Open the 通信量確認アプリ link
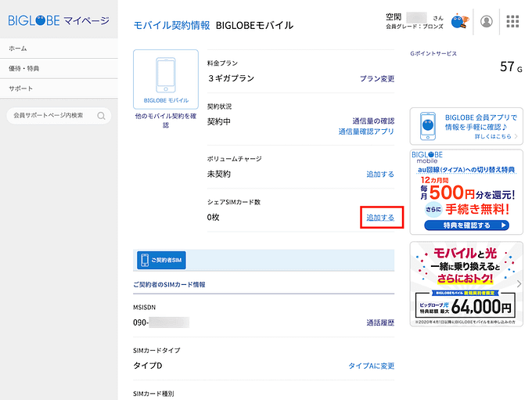532x400 pixels. (366, 132)
